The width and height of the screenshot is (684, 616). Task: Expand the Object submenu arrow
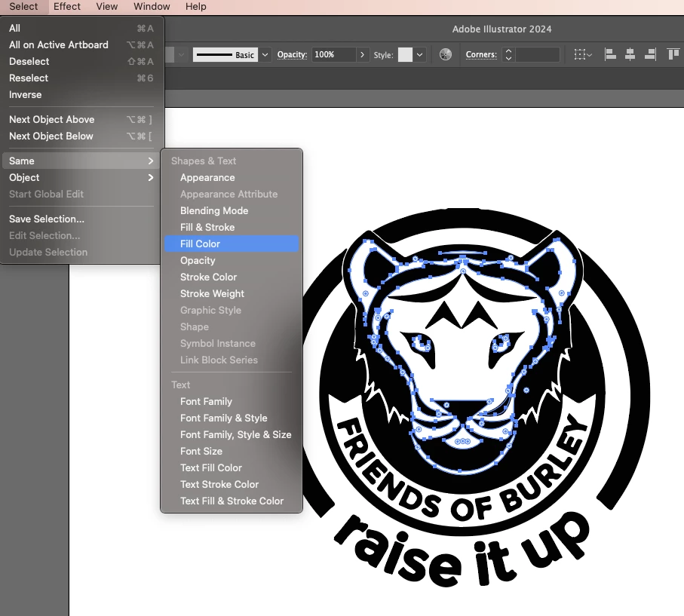pyautogui.click(x=151, y=177)
